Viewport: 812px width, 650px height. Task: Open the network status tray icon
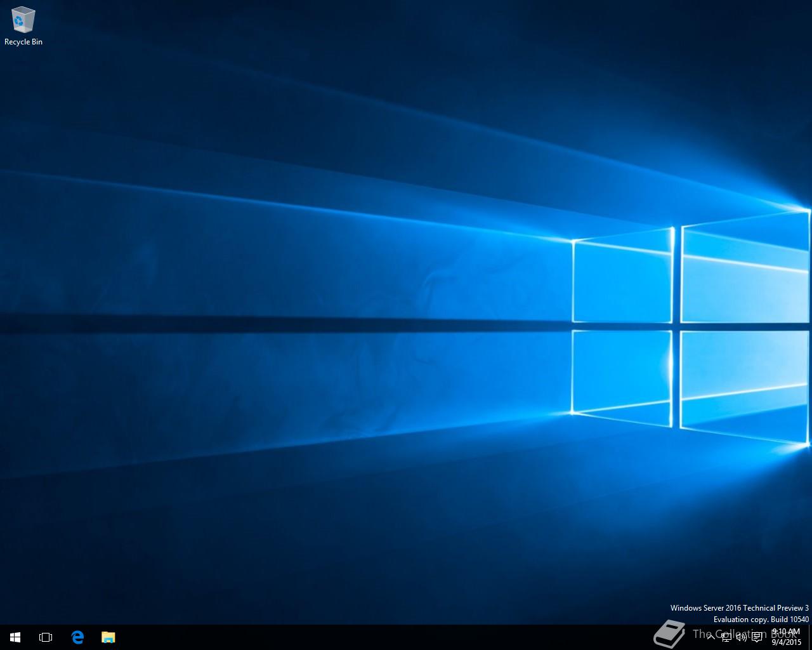(x=726, y=637)
